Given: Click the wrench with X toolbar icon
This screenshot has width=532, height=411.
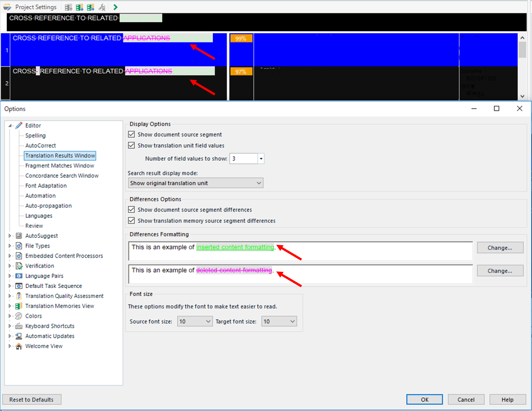Looking at the screenshot, I should [x=102, y=7].
